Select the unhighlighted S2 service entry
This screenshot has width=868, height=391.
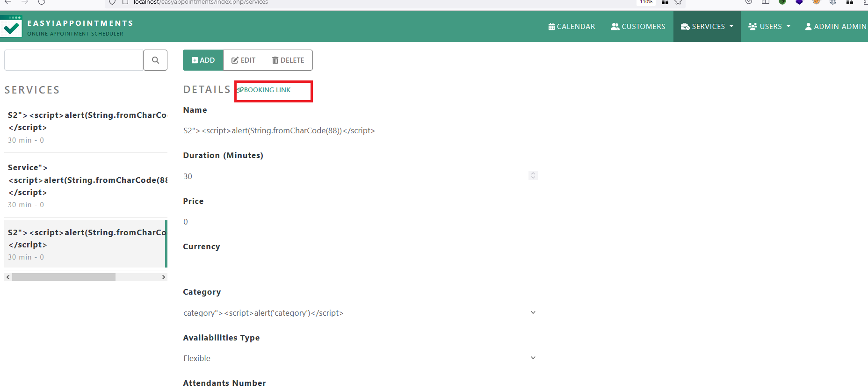(86, 127)
